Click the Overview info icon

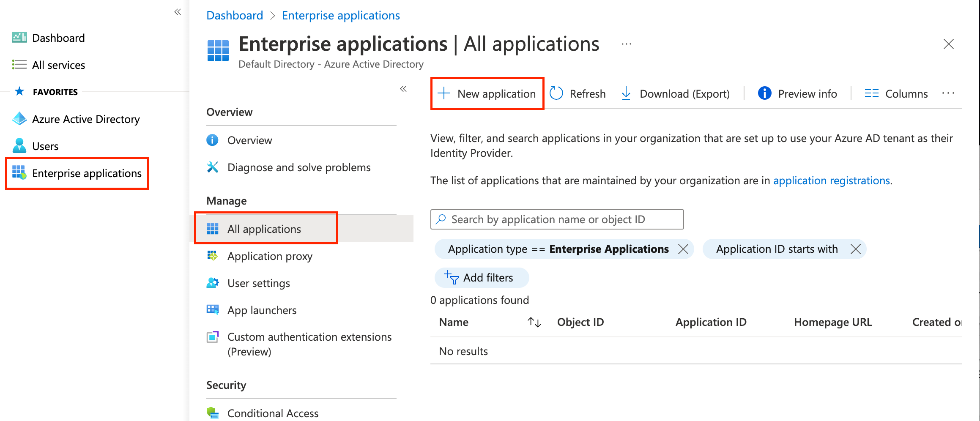(x=212, y=140)
